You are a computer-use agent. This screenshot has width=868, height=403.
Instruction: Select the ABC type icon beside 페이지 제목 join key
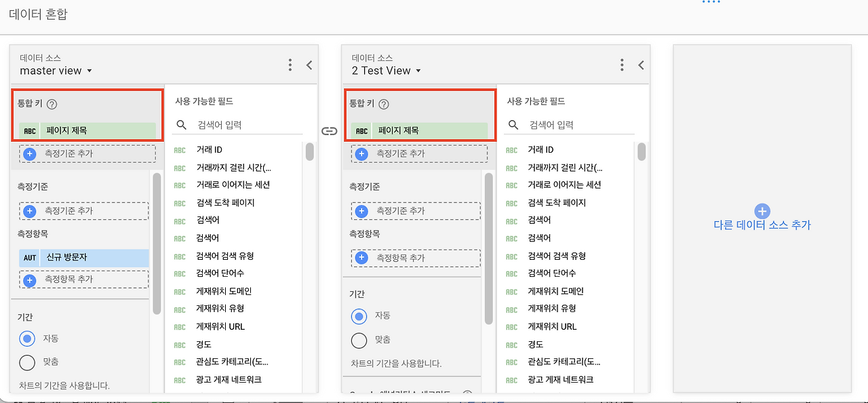pyautogui.click(x=28, y=130)
